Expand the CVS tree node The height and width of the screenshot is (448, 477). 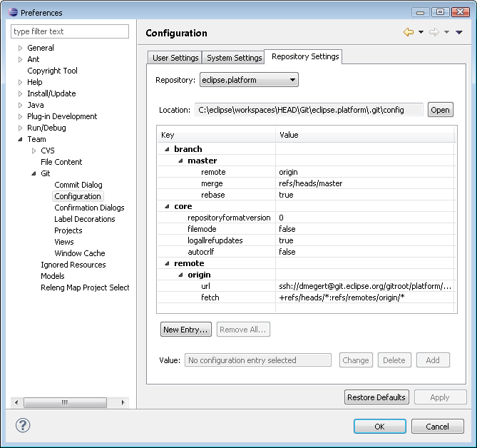tap(34, 151)
